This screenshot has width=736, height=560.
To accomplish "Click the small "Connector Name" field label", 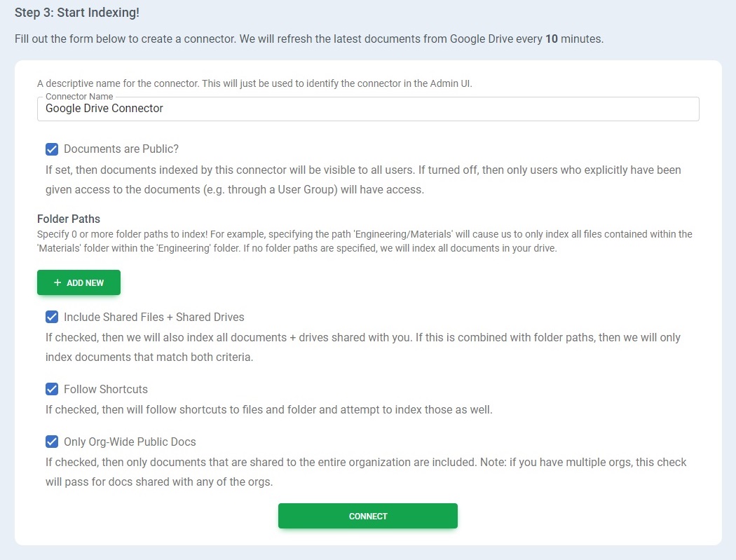I will click(x=79, y=97).
